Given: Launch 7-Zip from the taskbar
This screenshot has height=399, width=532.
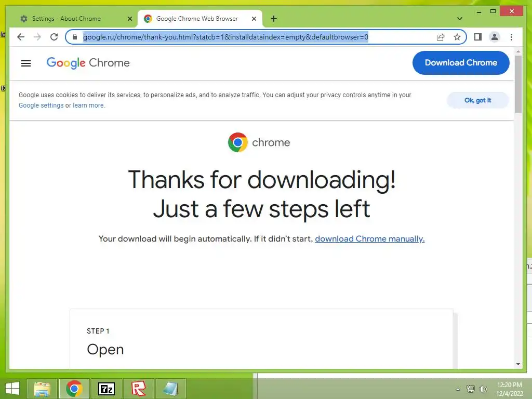Looking at the screenshot, I should pyautogui.click(x=107, y=389).
